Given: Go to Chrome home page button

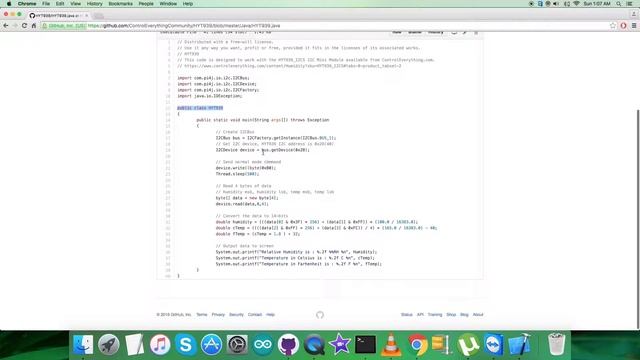Looking at the screenshot, I should point(34,26).
